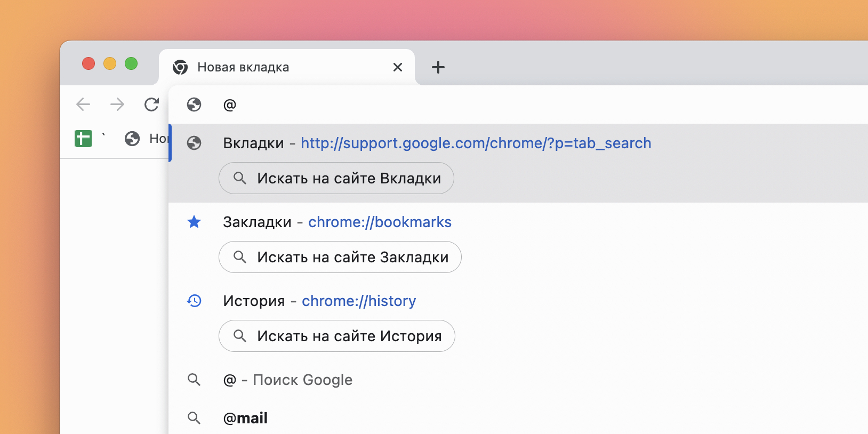Open the globe bookmark in bookmarks bar

tap(132, 139)
